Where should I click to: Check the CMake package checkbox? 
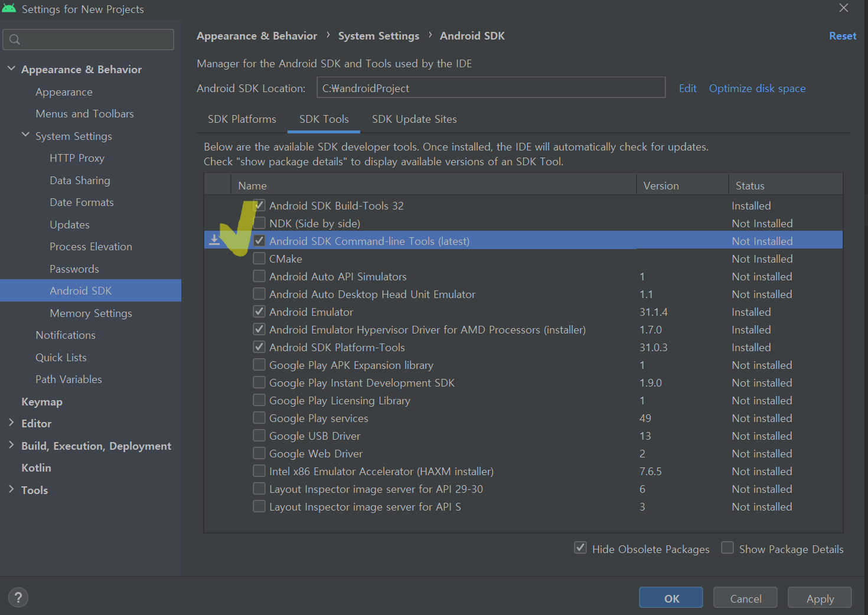click(x=259, y=259)
